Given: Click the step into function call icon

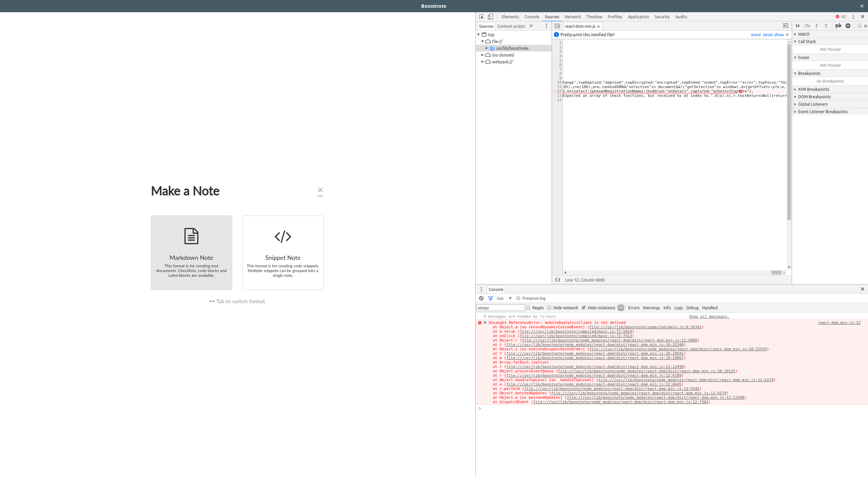Looking at the screenshot, I should pyautogui.click(x=817, y=26).
